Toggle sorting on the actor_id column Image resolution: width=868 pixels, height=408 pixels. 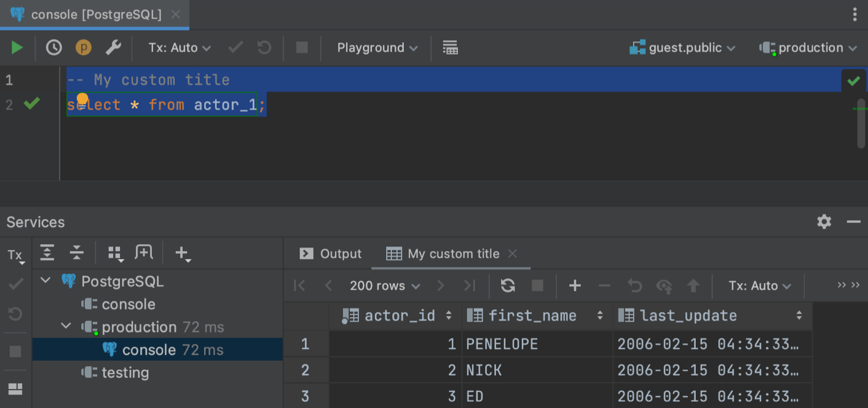pyautogui.click(x=448, y=315)
